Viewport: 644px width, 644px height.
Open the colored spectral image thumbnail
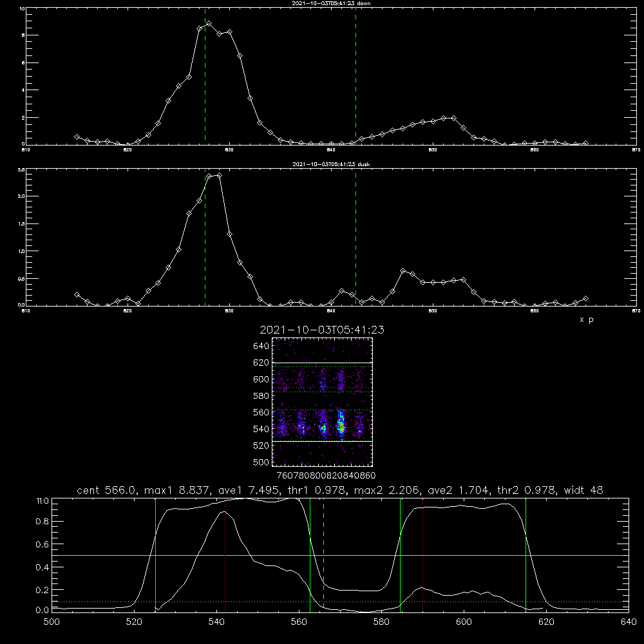pos(323,402)
